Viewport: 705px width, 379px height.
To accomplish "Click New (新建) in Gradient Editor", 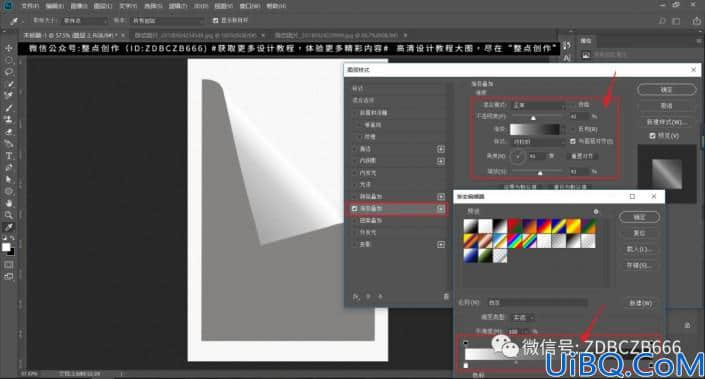I will 640,303.
